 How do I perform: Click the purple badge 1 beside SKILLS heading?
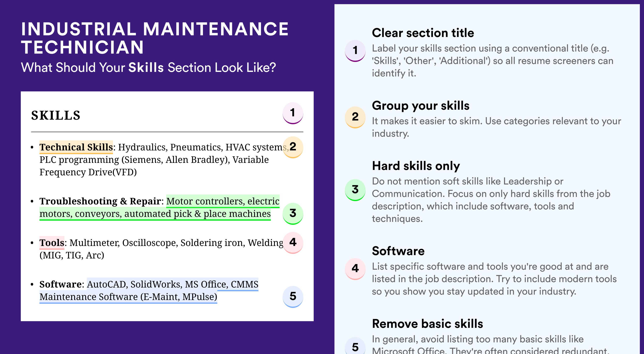pyautogui.click(x=293, y=113)
